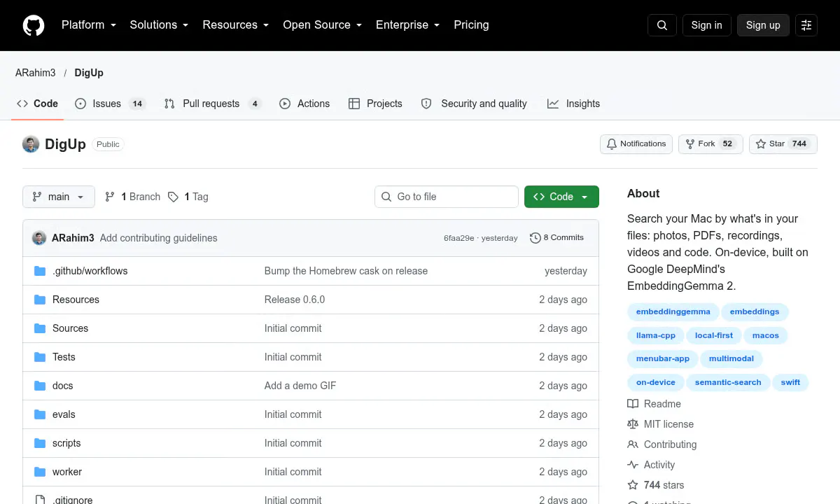This screenshot has height=504, width=840.
Task: Click the star icon beside 744 stars
Action: 633,485
